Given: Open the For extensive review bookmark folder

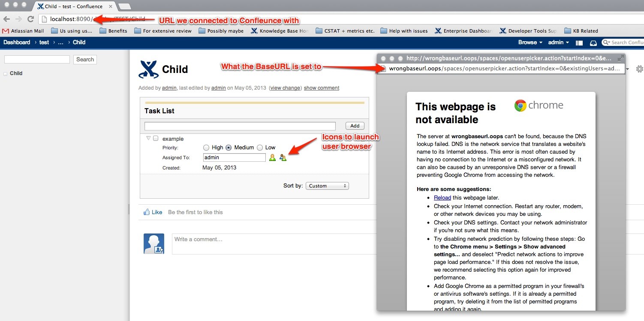Looking at the screenshot, I should tap(163, 31).
